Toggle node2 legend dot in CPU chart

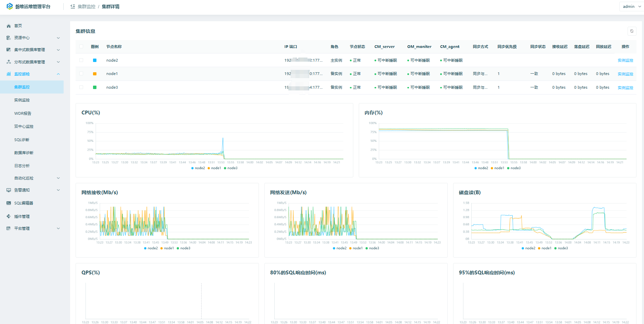(193, 168)
